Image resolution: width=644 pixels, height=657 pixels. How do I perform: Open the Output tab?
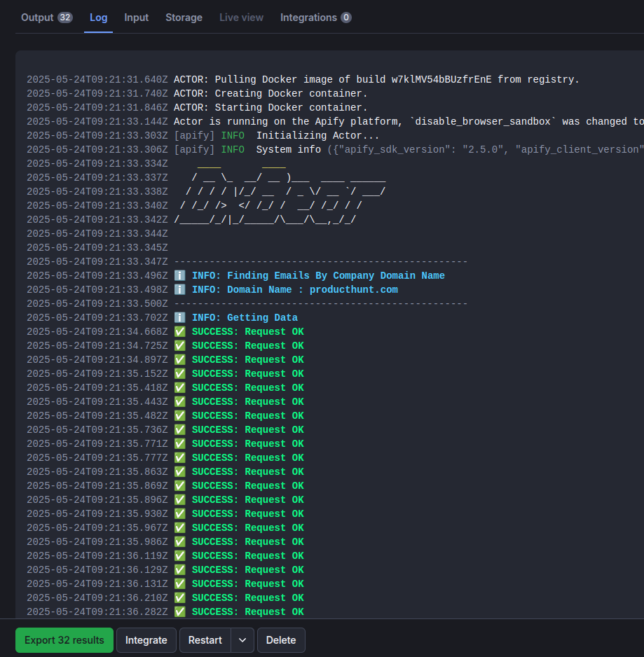tap(46, 18)
